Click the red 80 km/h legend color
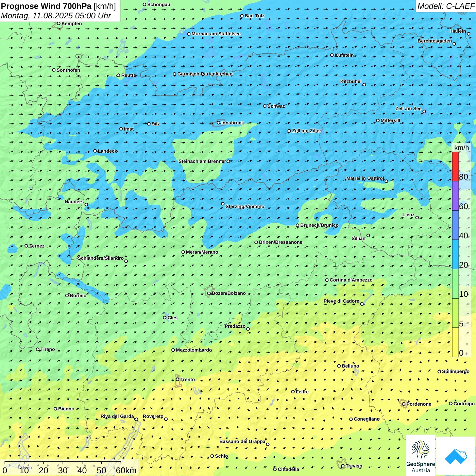 coord(455,166)
